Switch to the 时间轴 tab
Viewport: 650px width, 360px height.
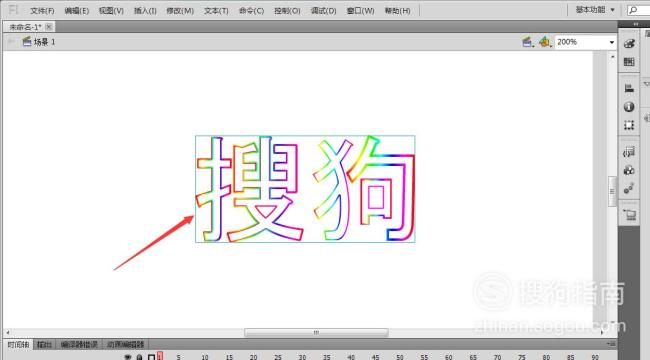pyautogui.click(x=18, y=344)
